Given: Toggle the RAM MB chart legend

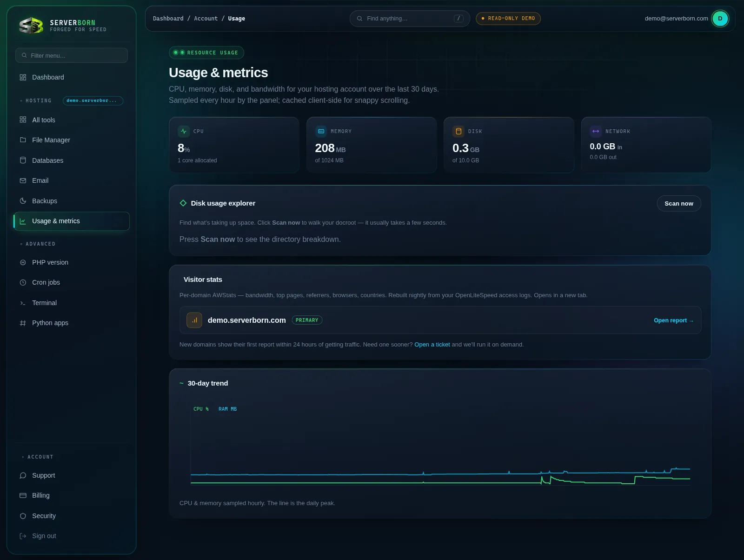Looking at the screenshot, I should pyautogui.click(x=227, y=409).
